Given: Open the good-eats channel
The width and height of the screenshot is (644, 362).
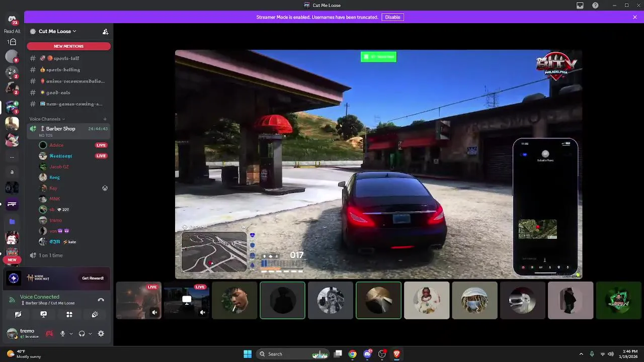Looking at the screenshot, I should coord(68,93).
